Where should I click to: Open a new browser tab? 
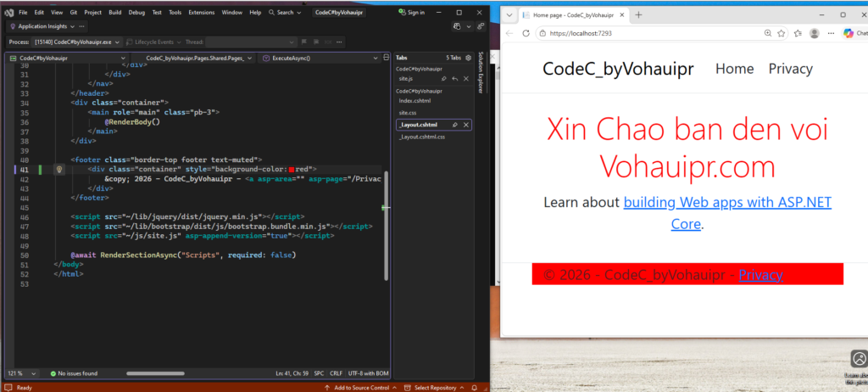point(638,14)
